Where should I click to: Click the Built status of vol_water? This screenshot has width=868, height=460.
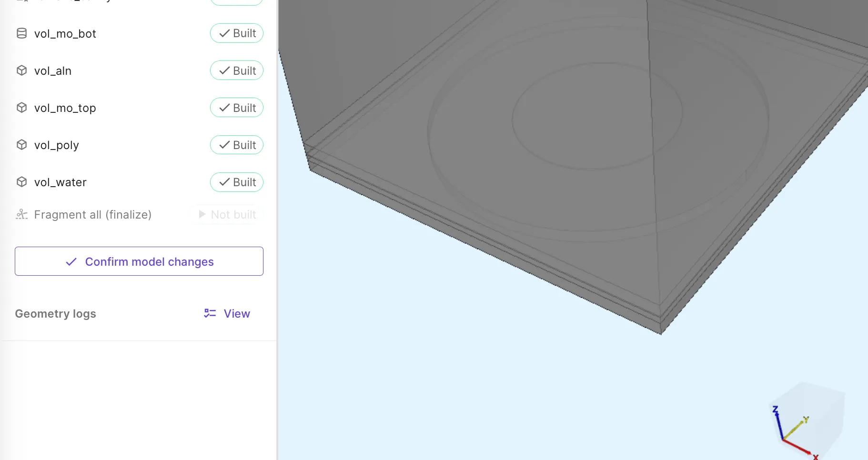[x=237, y=182]
